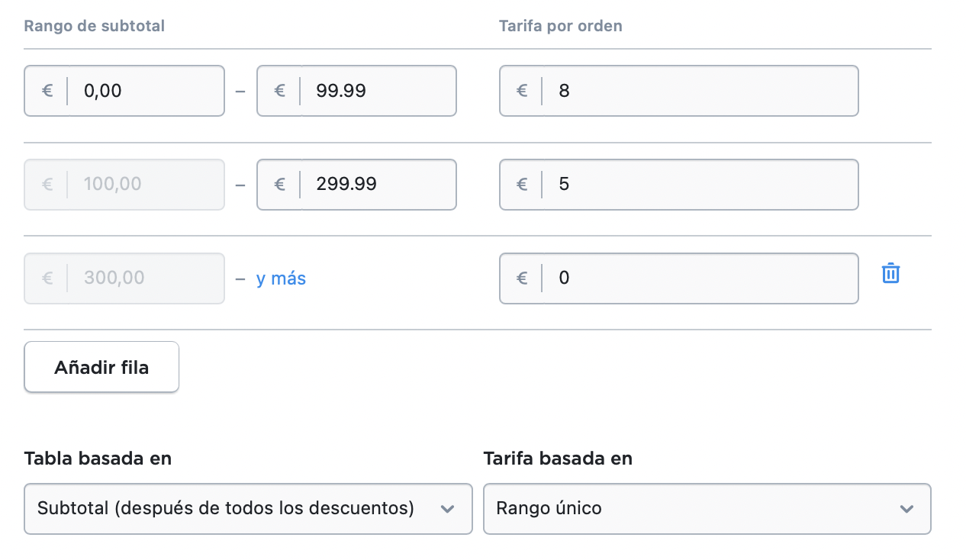This screenshot has width=966, height=560.
Task: Open the Tarifa basada en dropdown
Action: [707, 508]
